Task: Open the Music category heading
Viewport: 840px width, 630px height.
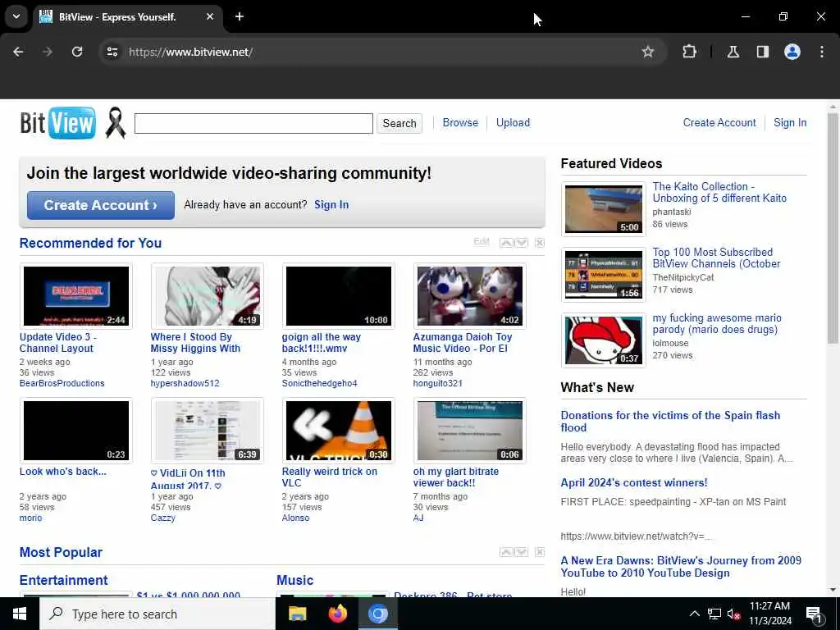Action: click(294, 580)
